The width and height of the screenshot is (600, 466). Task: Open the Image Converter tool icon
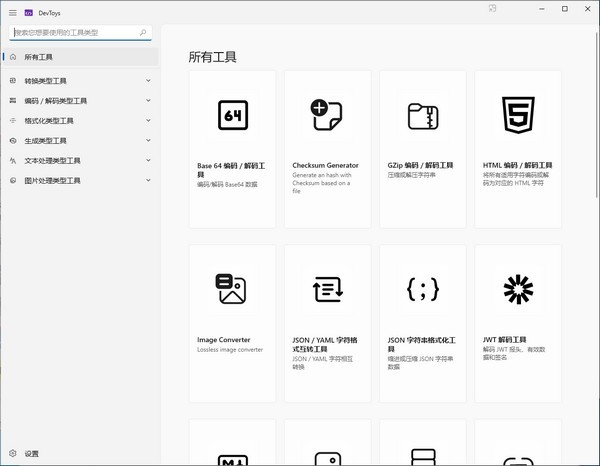[x=232, y=290]
